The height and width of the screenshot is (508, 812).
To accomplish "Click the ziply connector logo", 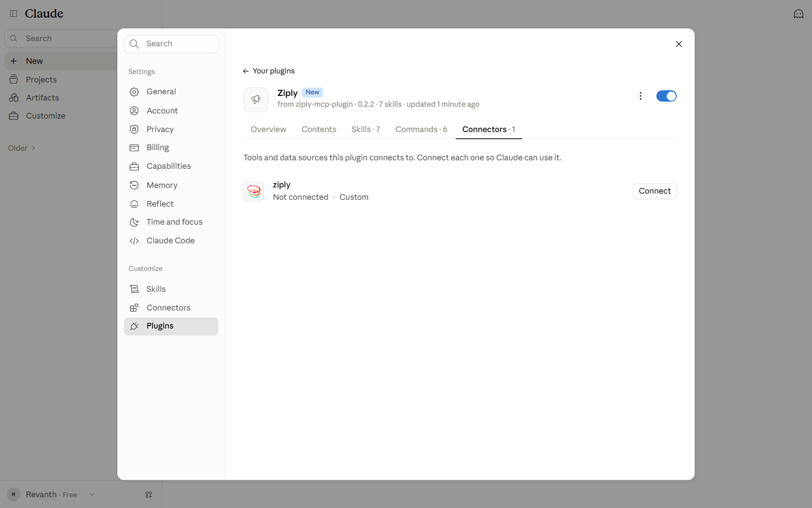I will click(x=254, y=191).
